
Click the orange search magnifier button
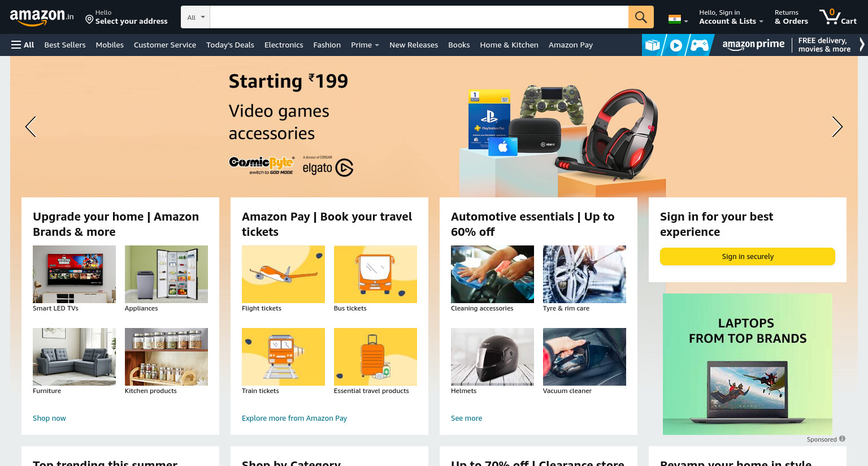click(x=641, y=17)
